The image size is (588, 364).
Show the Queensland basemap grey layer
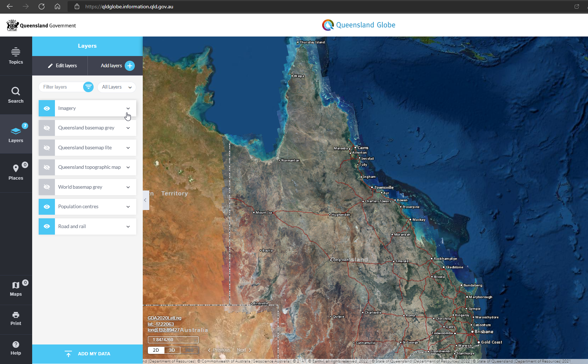47,128
